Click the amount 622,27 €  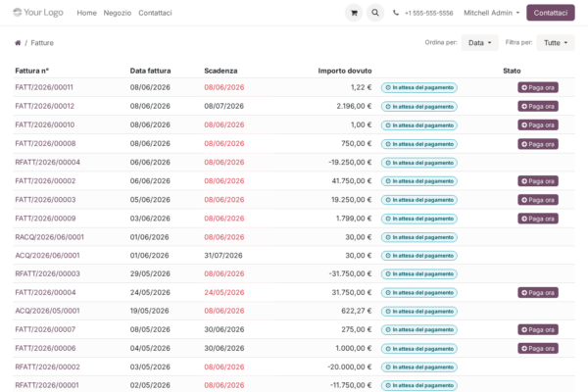(x=357, y=311)
